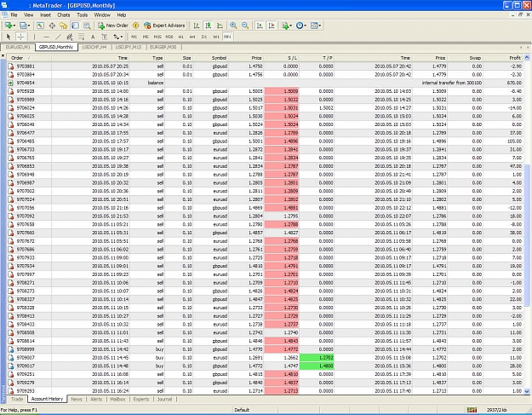Click scrollbar up arrow in history
The image size is (532, 415).
click(527, 58)
